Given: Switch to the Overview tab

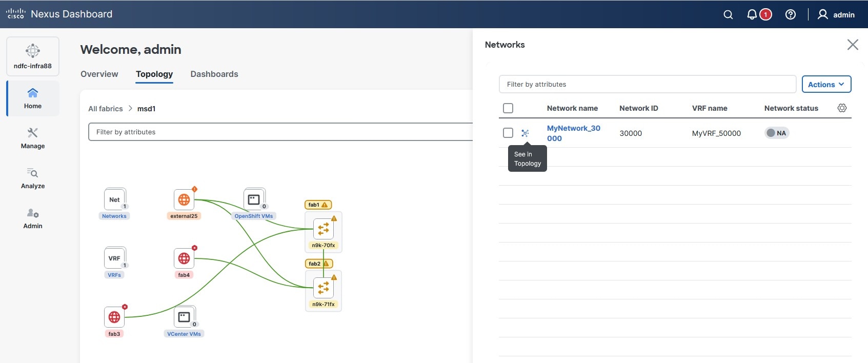Looking at the screenshot, I should 99,74.
